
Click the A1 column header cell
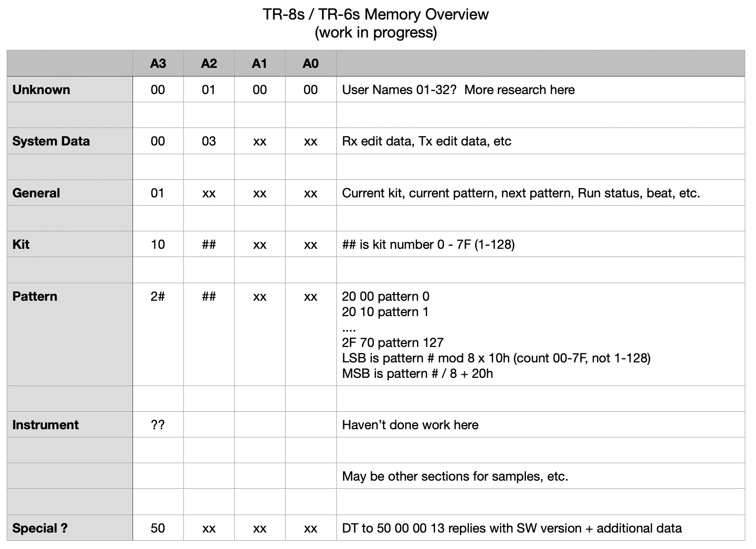260,63
